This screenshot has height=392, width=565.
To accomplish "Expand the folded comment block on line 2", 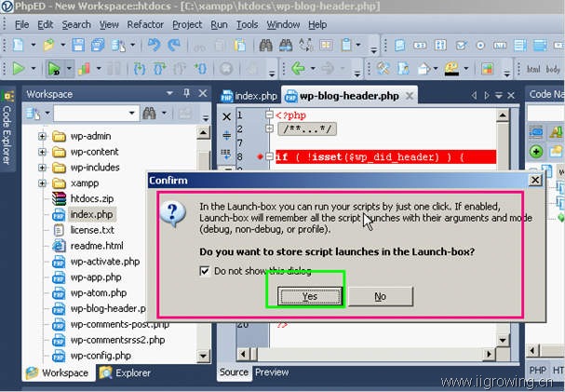I will click(269, 128).
